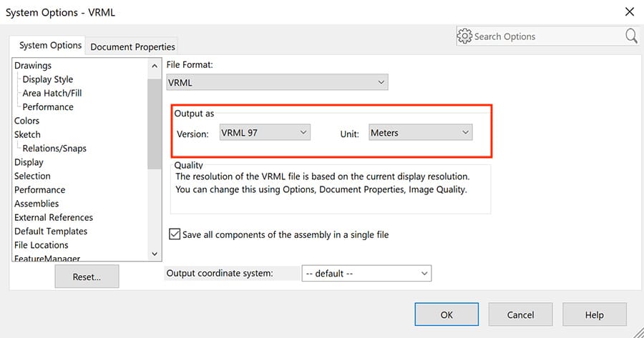Select FeatureManager in the tree
644x338 pixels.
[47, 258]
